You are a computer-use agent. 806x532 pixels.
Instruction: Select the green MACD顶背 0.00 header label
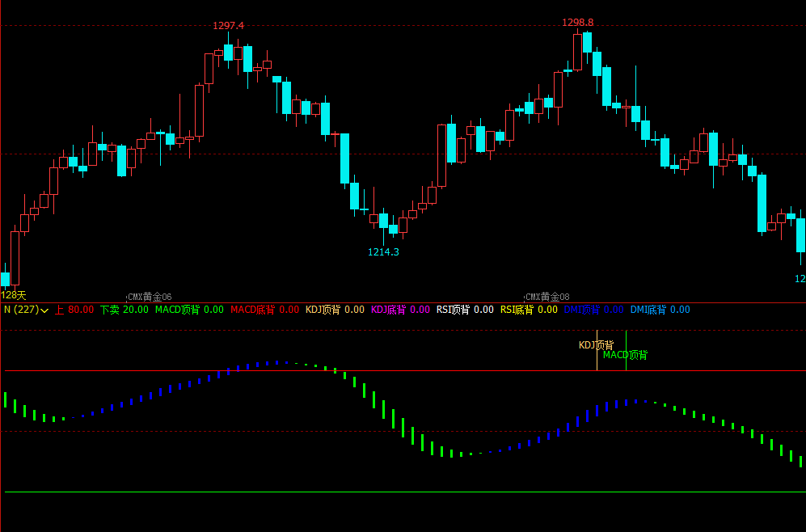point(190,310)
